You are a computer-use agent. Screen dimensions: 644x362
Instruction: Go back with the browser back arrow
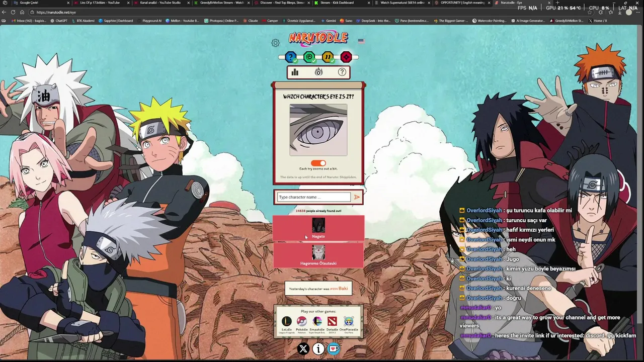click(4, 12)
